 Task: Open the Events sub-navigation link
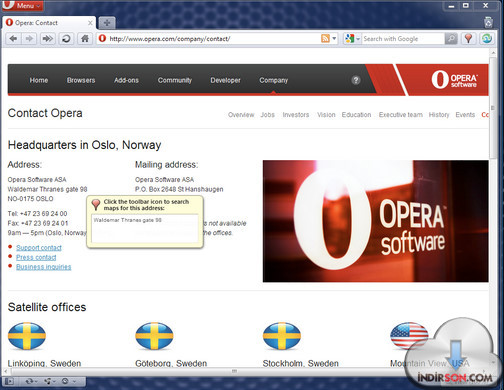coord(465,115)
